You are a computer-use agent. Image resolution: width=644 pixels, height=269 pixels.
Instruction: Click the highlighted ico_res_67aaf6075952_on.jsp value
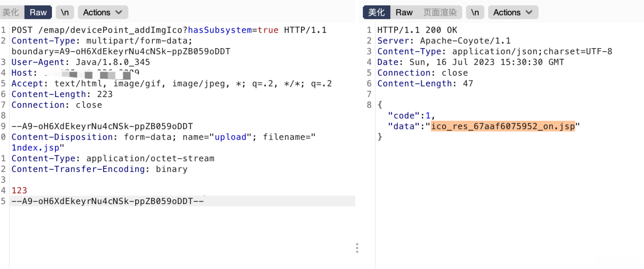click(x=503, y=126)
